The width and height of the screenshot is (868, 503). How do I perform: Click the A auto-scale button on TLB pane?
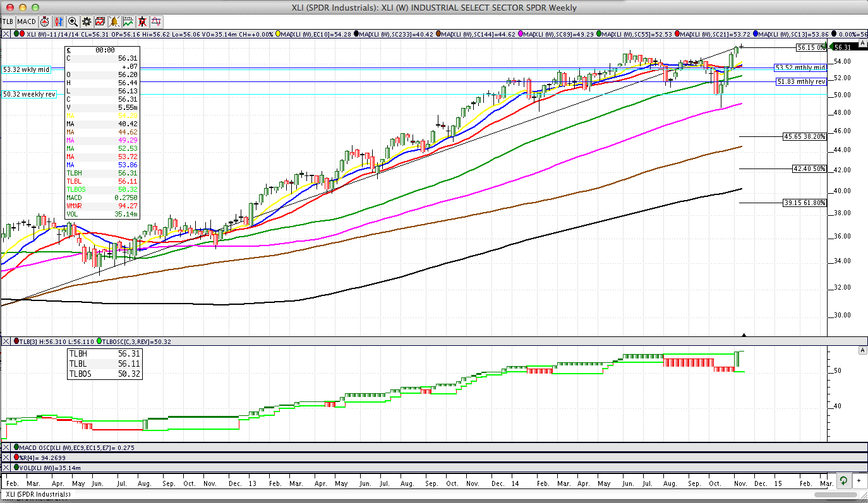click(863, 350)
